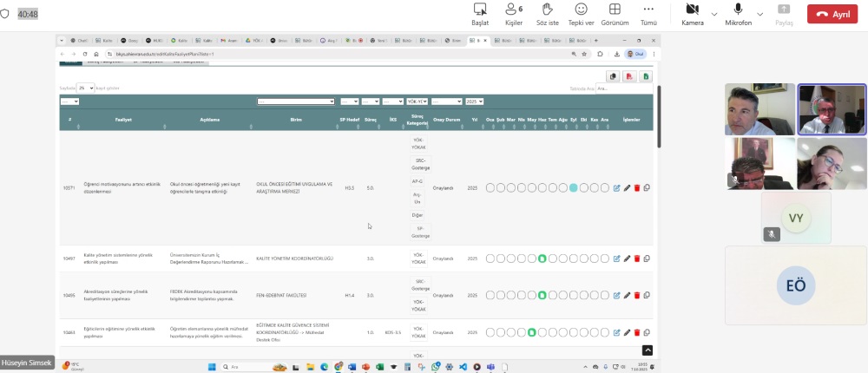Open the 2025 year filter dropdown
The height and width of the screenshot is (373, 868).
pyautogui.click(x=475, y=101)
